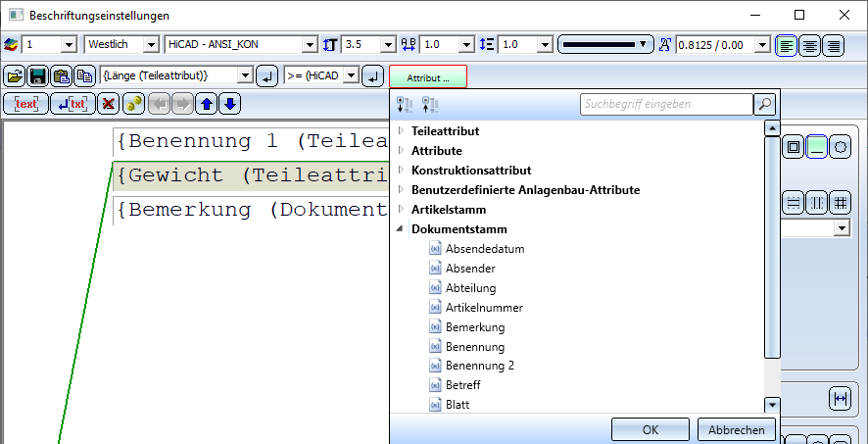Open the HiCAD - ANSI_KON font dropdown
868x444 pixels.
point(309,45)
